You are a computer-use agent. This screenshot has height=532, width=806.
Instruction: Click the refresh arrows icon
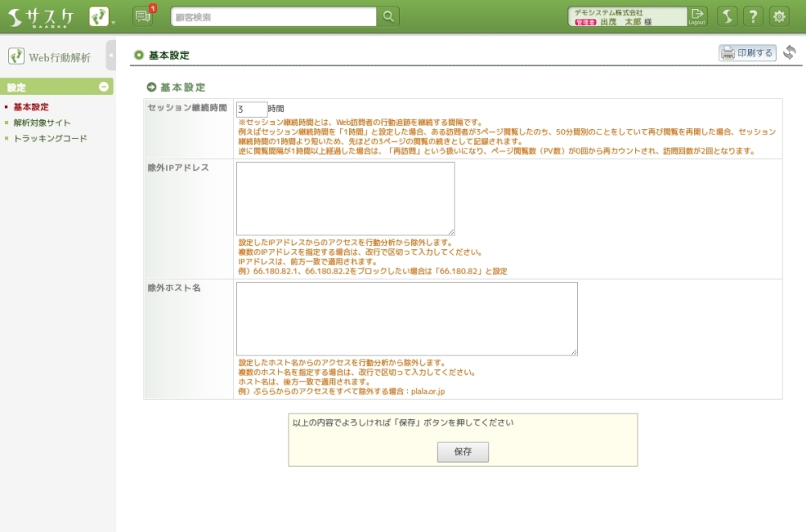coord(790,52)
